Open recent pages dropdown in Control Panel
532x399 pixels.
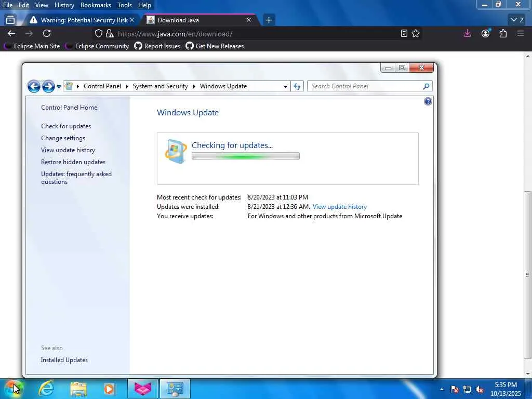point(59,87)
